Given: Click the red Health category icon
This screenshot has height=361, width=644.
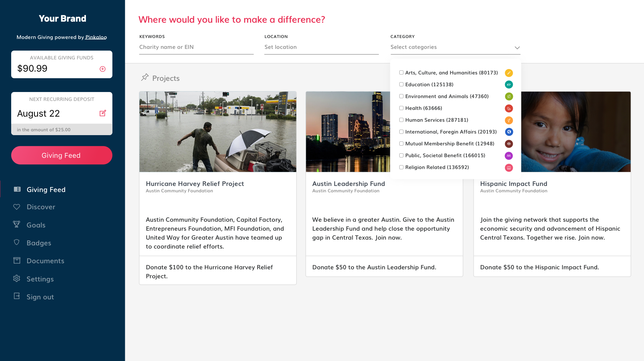Looking at the screenshot, I should (x=509, y=109).
